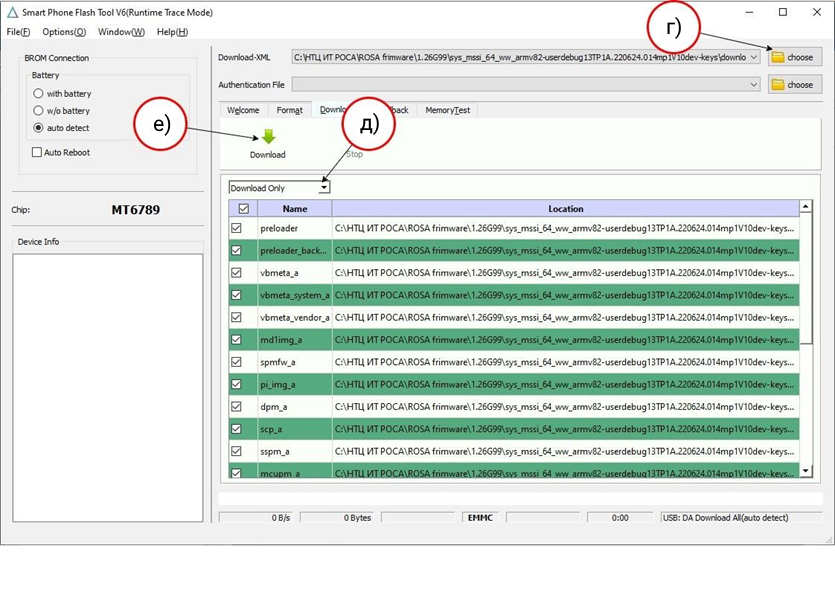Screen dimensions: 835x600
Task: Click the green Download arrow icon
Action: click(x=267, y=137)
